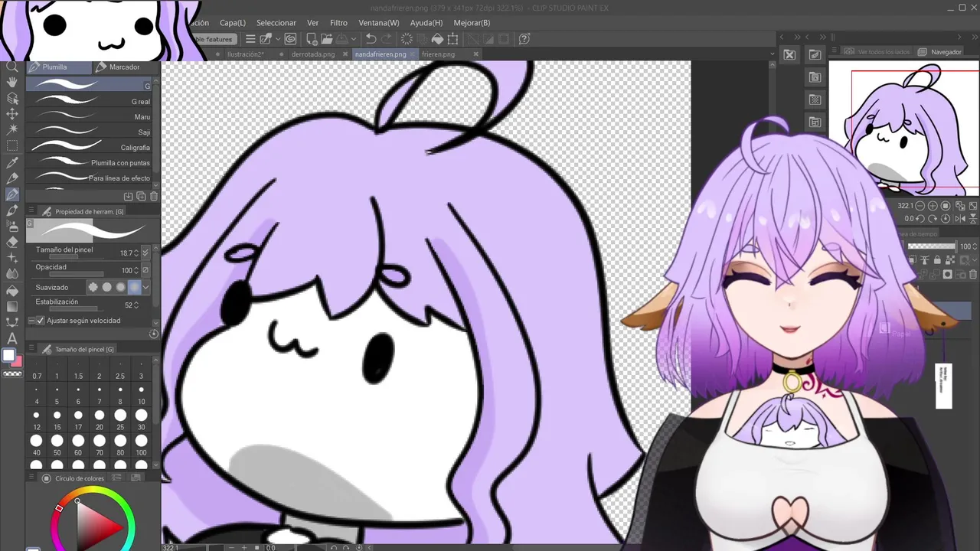Adjust the Opacidad stepper arrows
Viewport: 980px width, 551px height.
point(136,270)
